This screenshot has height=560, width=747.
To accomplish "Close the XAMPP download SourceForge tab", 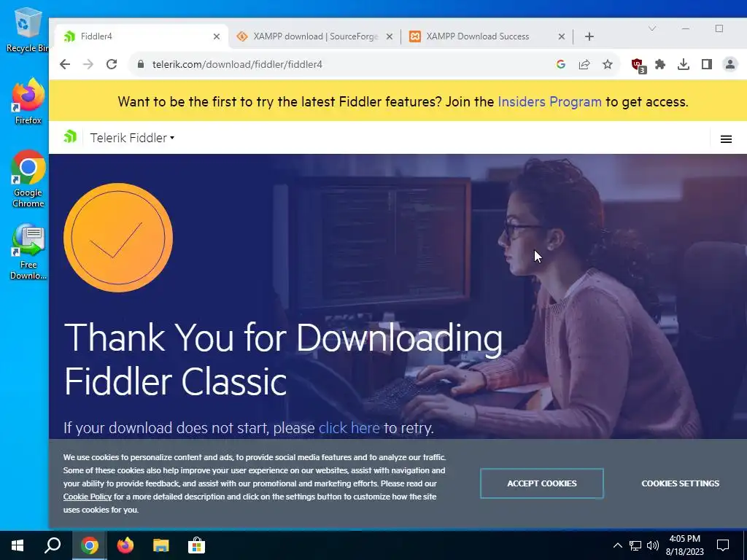I will tap(390, 36).
